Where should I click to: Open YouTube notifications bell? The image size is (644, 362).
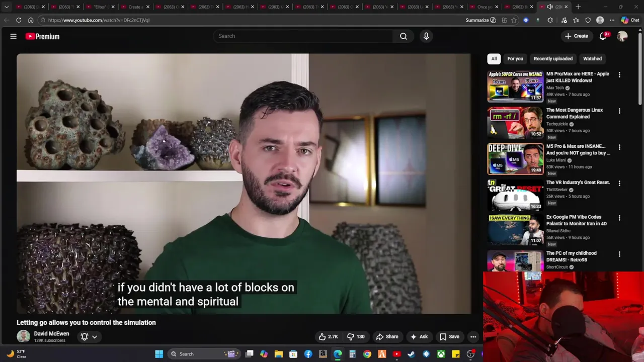[603, 36]
